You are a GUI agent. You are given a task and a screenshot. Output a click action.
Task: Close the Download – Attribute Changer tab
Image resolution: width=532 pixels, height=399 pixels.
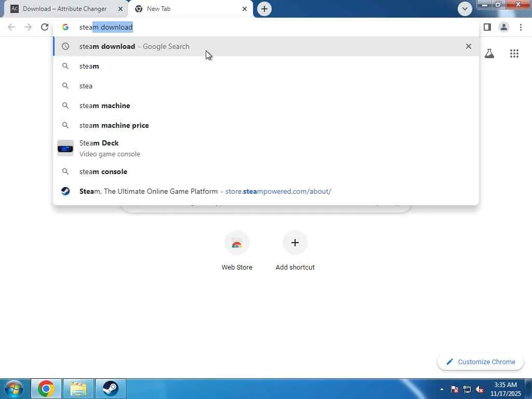tap(121, 9)
